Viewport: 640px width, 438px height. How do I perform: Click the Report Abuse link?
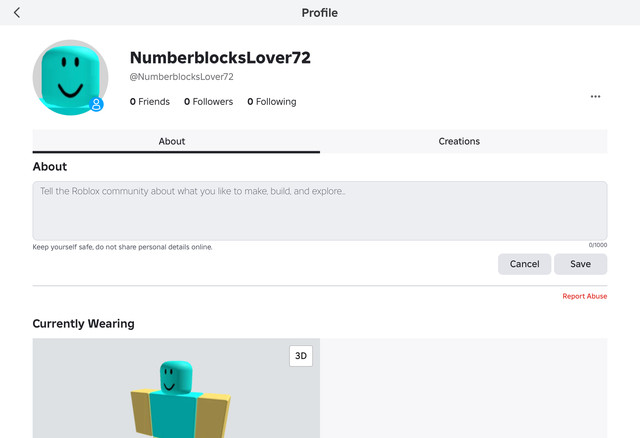[584, 297]
